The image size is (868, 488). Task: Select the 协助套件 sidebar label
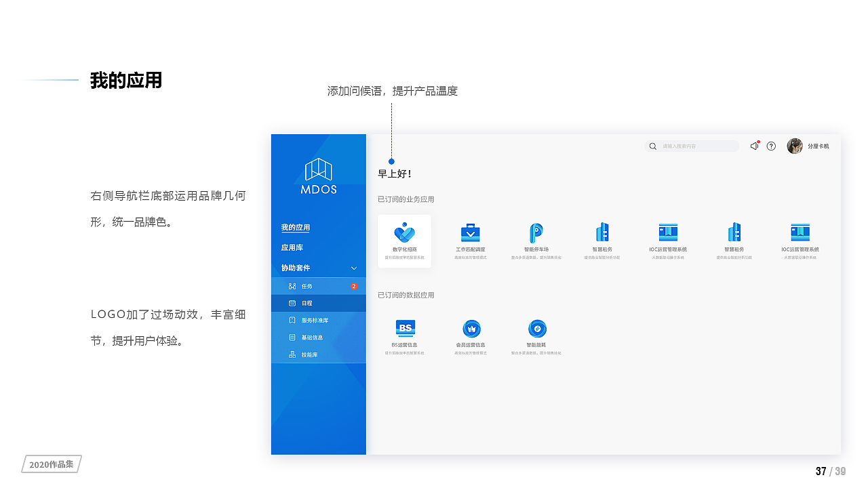tap(296, 268)
